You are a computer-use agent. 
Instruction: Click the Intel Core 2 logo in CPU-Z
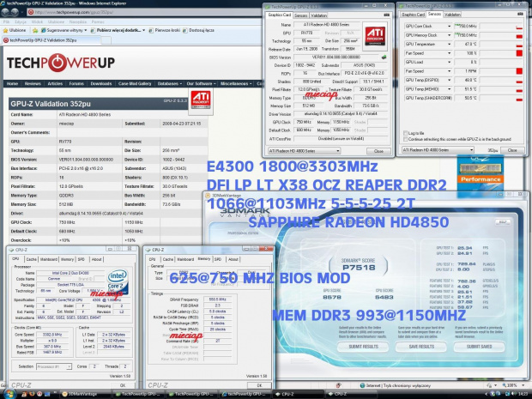point(118,281)
